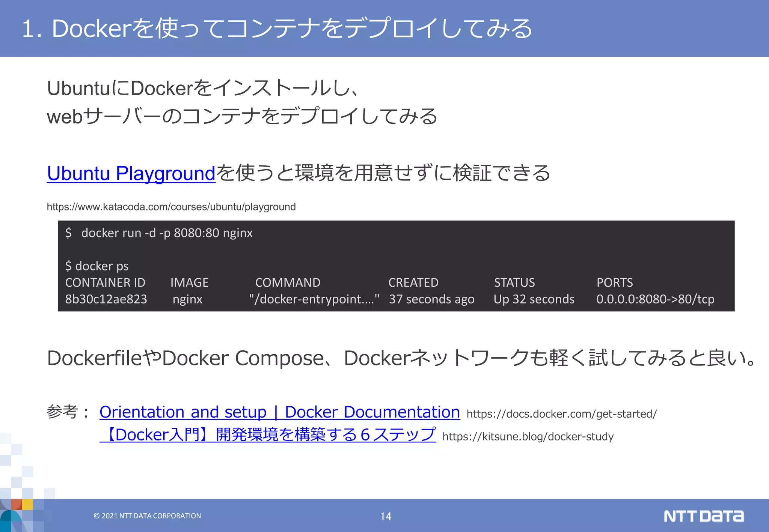Click the page number 14
The image size is (769, 532).
[386, 517]
